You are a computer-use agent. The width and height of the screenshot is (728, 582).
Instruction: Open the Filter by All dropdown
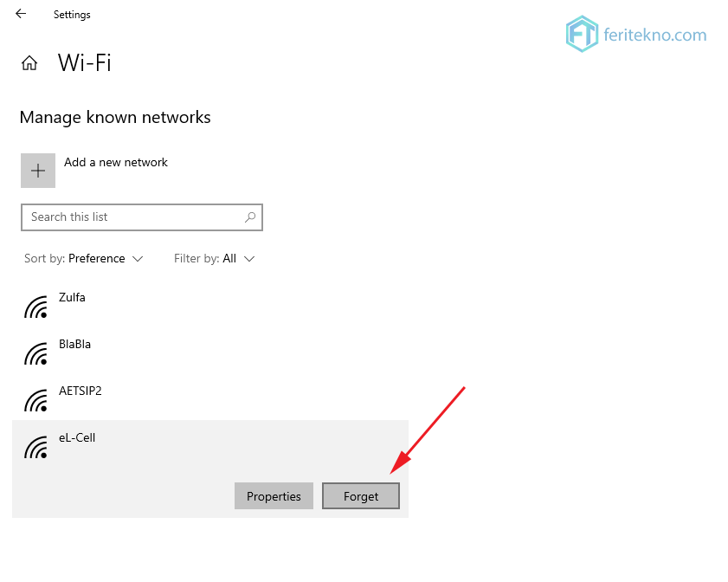pos(215,259)
